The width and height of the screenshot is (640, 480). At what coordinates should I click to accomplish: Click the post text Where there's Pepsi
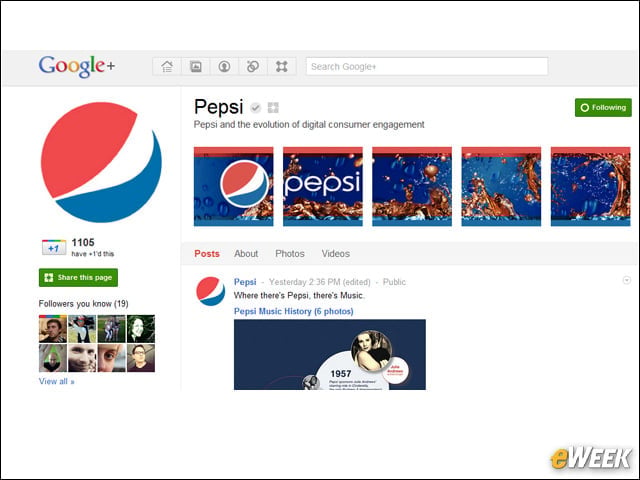pos(299,296)
